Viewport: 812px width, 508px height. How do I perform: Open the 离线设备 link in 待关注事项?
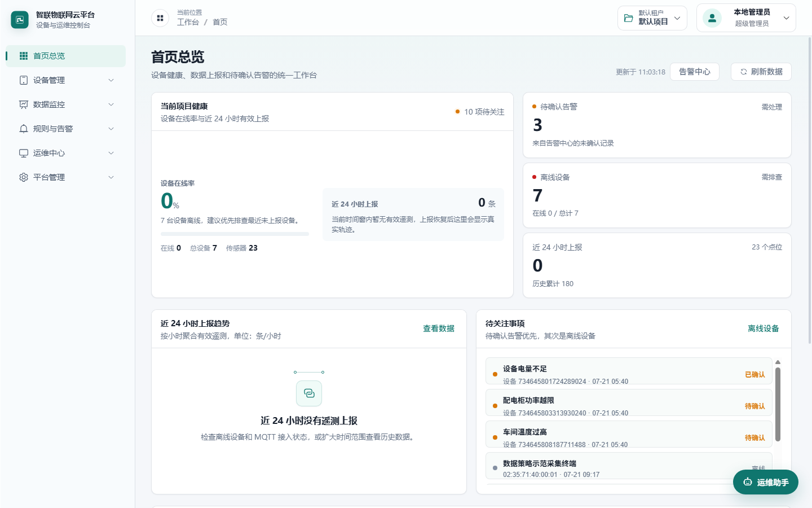pyautogui.click(x=764, y=329)
